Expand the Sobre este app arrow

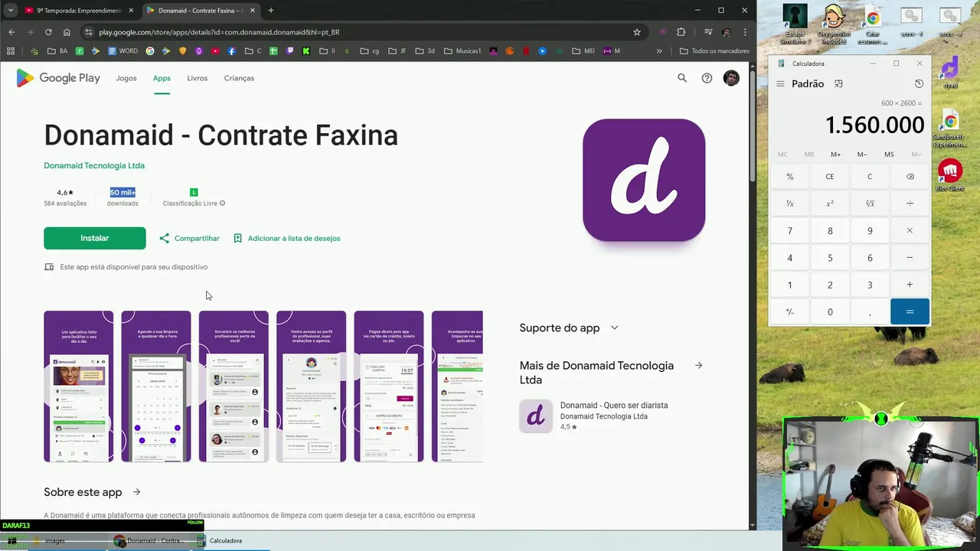click(x=136, y=492)
